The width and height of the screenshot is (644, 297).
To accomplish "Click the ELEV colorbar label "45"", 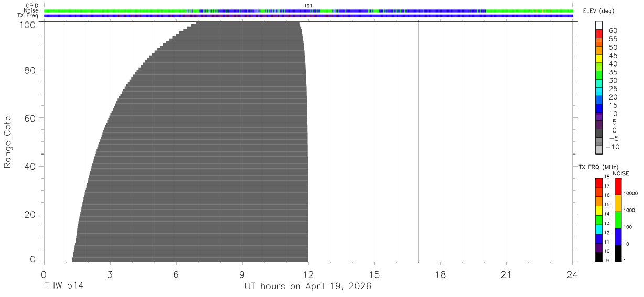I will point(613,56).
